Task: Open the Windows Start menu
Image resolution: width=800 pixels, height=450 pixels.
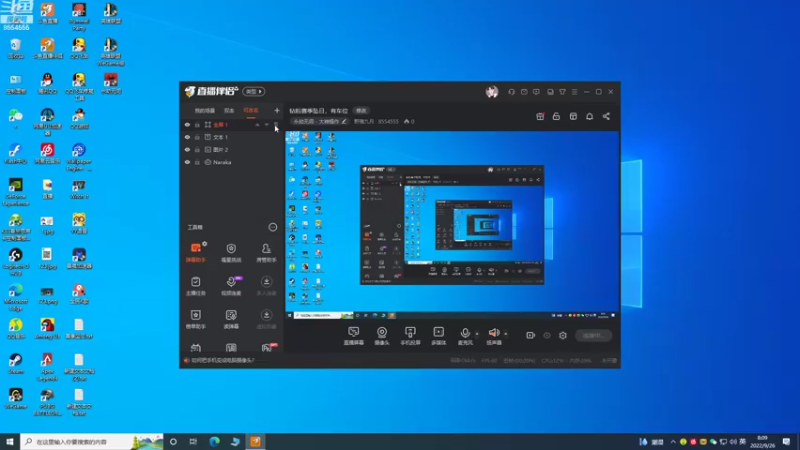Action: pyautogui.click(x=10, y=442)
